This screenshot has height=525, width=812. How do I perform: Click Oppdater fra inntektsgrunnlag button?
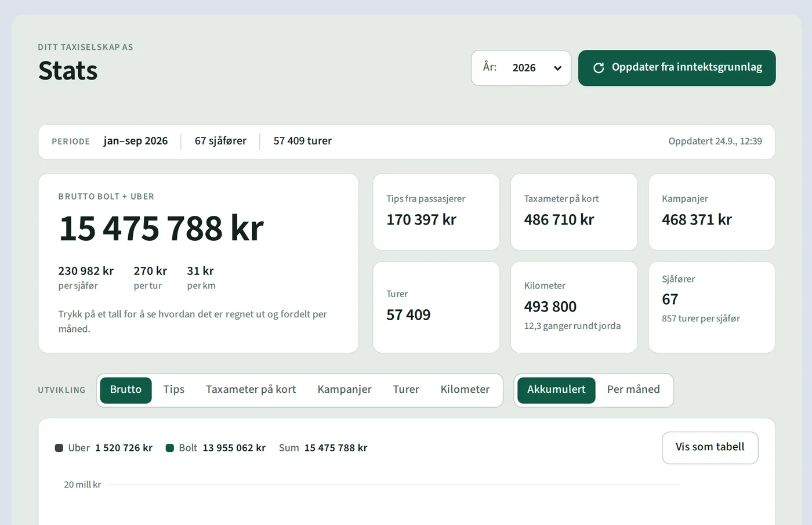click(677, 68)
